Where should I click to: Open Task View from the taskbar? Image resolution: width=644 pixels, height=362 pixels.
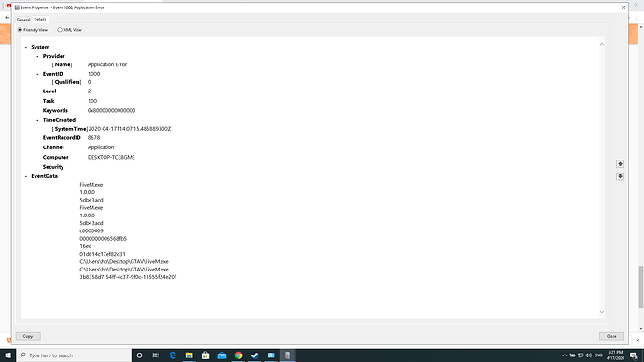(x=156, y=355)
